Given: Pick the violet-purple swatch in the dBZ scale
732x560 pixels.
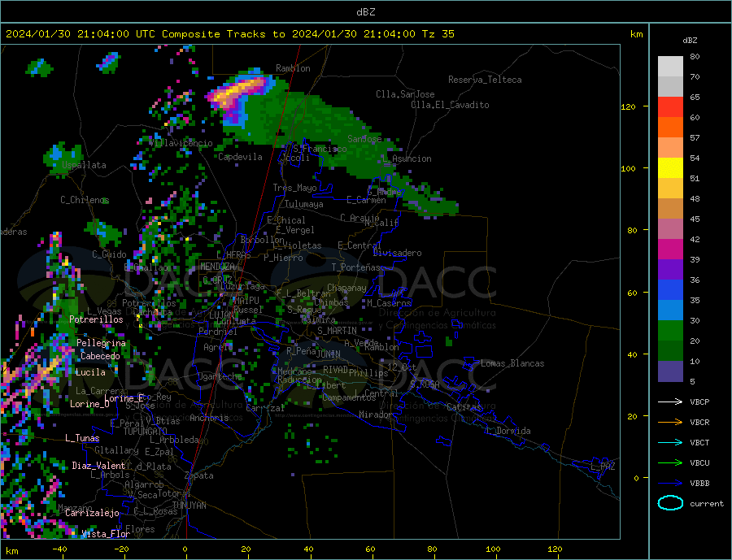Looking at the screenshot, I should point(670,270).
